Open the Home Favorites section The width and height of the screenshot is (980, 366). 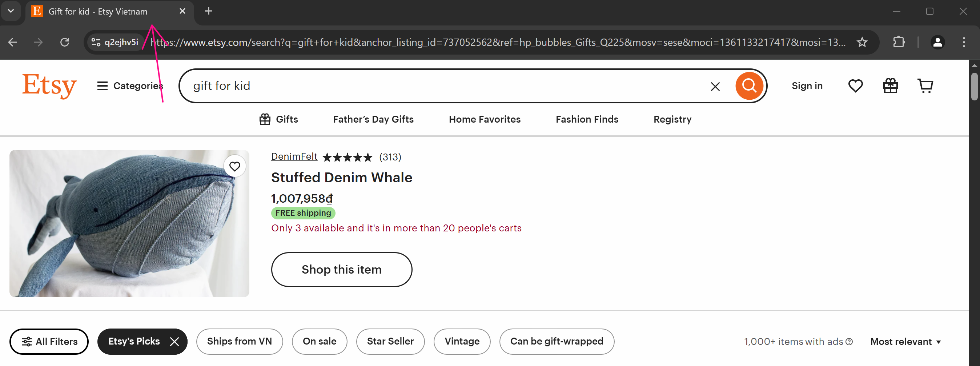(x=484, y=119)
